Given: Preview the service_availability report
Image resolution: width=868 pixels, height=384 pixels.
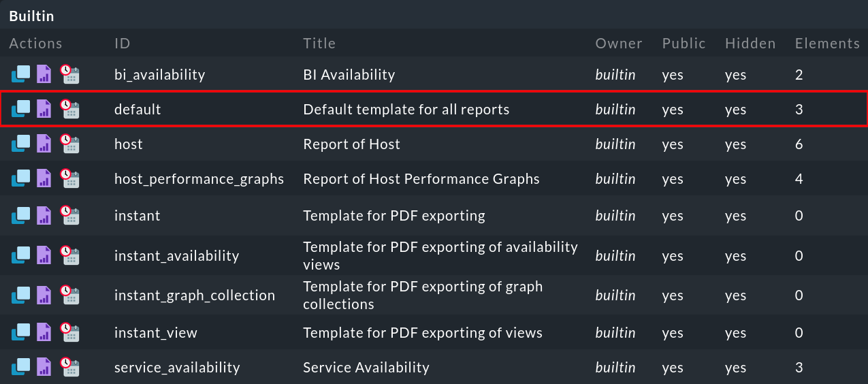Looking at the screenshot, I should pyautogui.click(x=44, y=367).
